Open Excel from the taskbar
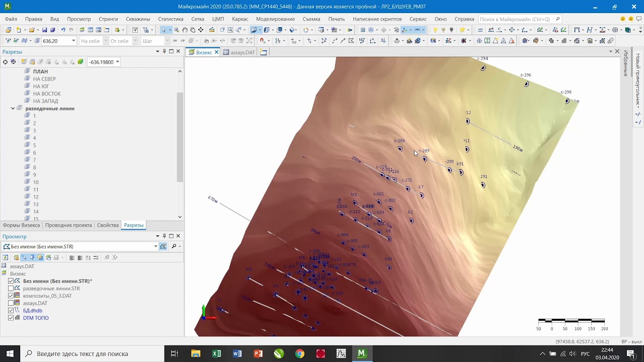Image resolution: width=644 pixels, height=362 pixels. pyautogui.click(x=217, y=353)
